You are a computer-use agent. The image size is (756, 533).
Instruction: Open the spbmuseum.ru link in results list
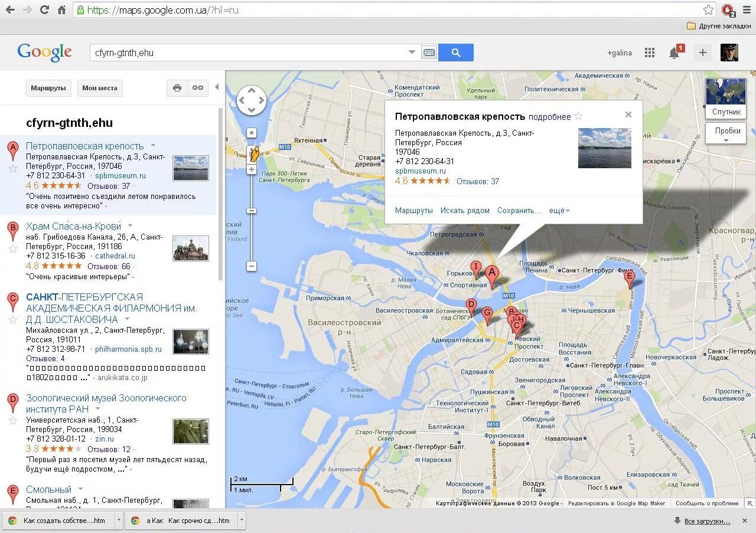(120, 175)
